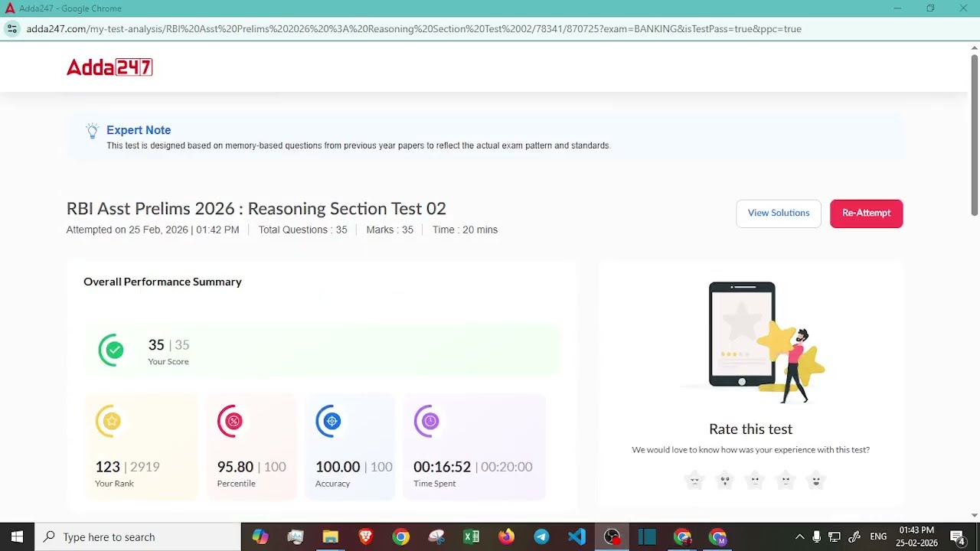Open File Explorer from the taskbar
This screenshot has width=980, height=551.
331,537
